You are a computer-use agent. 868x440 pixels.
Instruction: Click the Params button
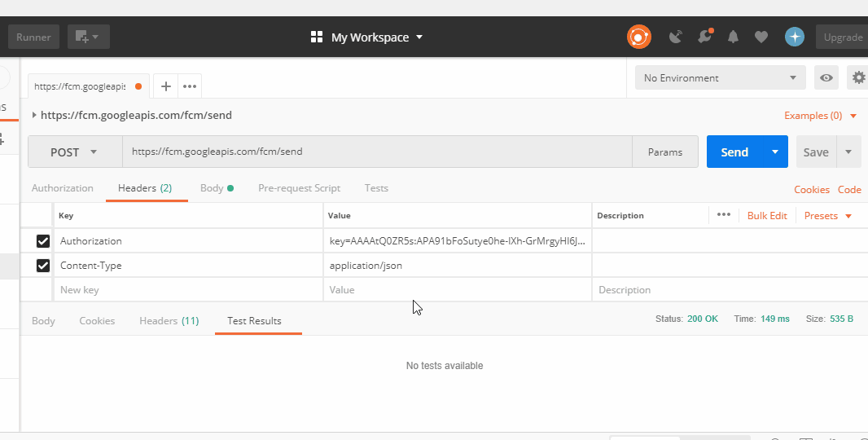coord(664,152)
